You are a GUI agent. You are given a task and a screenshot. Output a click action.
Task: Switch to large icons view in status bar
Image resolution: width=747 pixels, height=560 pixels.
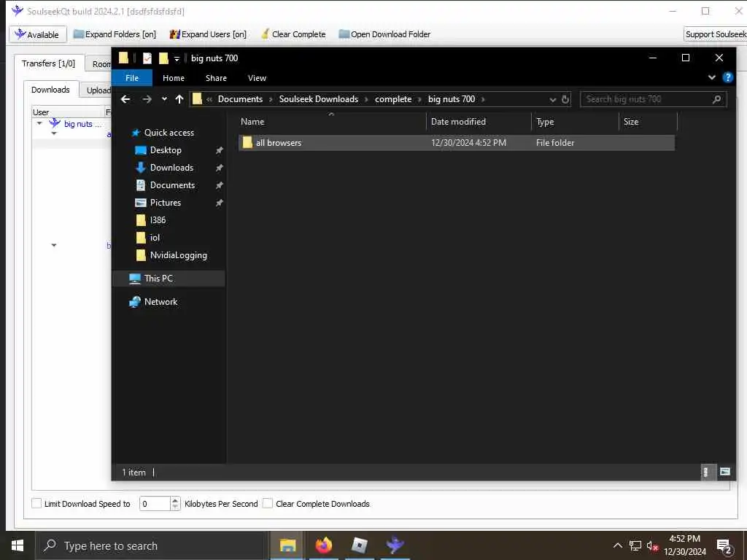tap(724, 472)
